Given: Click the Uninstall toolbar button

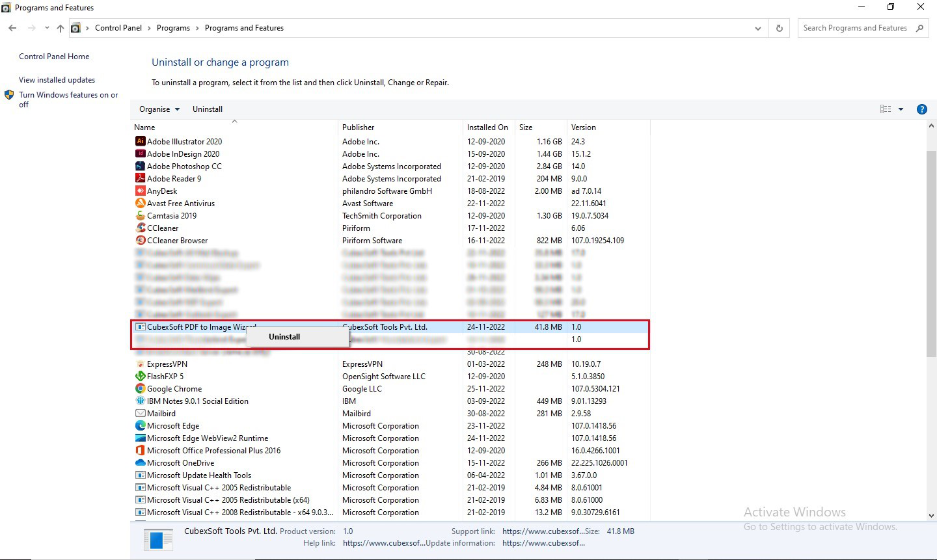Looking at the screenshot, I should pyautogui.click(x=208, y=109).
